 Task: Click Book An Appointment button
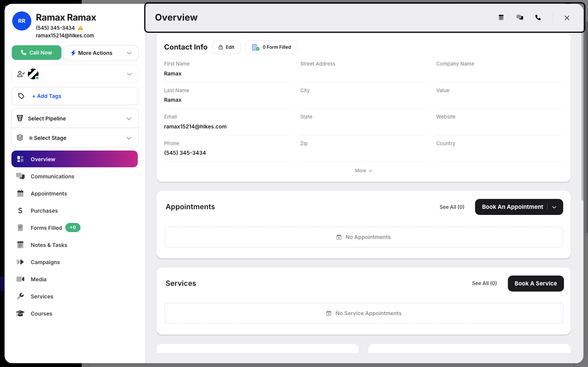(512, 207)
